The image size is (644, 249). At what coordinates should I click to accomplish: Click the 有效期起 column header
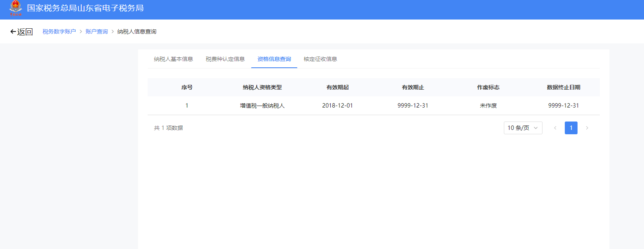click(x=337, y=87)
